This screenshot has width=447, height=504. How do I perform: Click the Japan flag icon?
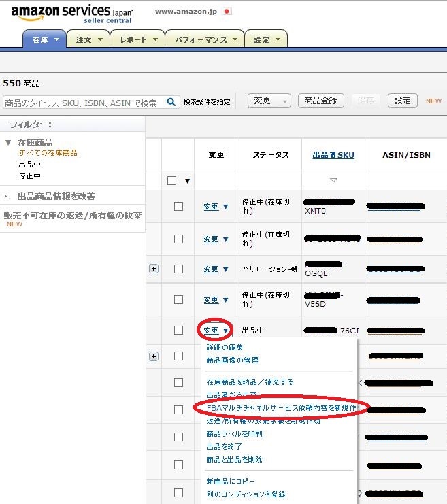227,12
